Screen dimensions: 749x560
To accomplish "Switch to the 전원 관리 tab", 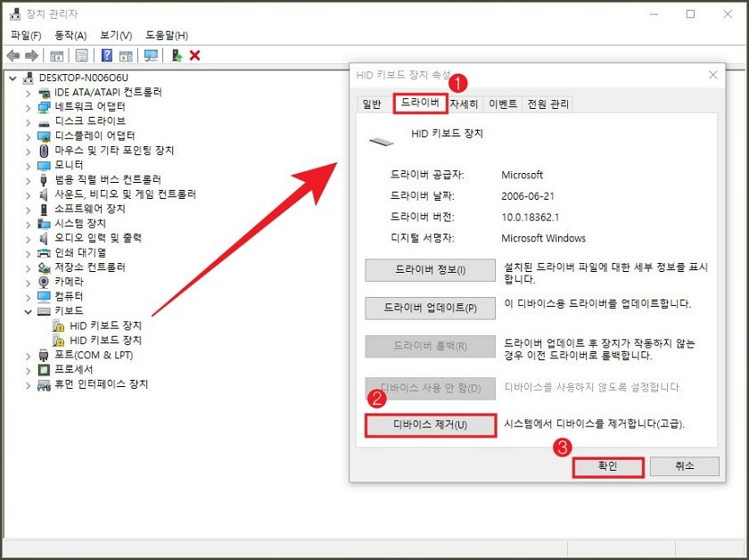I will [x=547, y=103].
